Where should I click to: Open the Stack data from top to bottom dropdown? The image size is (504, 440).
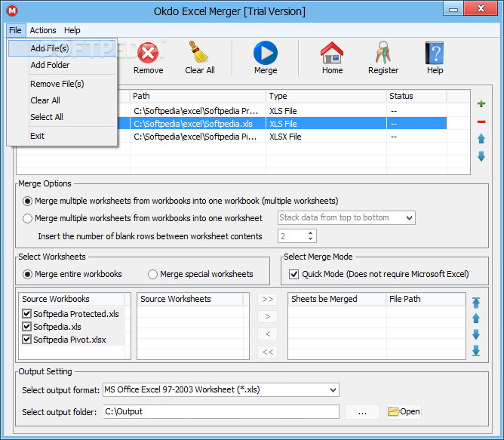[409, 218]
